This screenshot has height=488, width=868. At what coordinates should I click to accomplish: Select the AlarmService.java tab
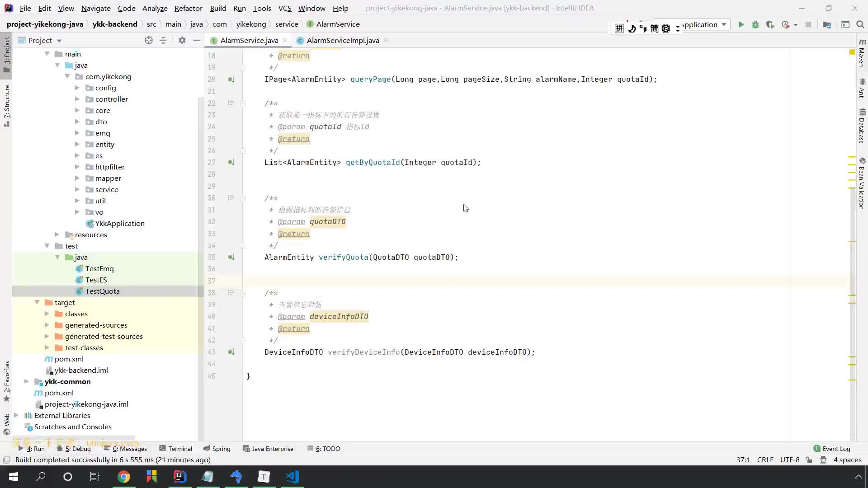pyautogui.click(x=249, y=41)
